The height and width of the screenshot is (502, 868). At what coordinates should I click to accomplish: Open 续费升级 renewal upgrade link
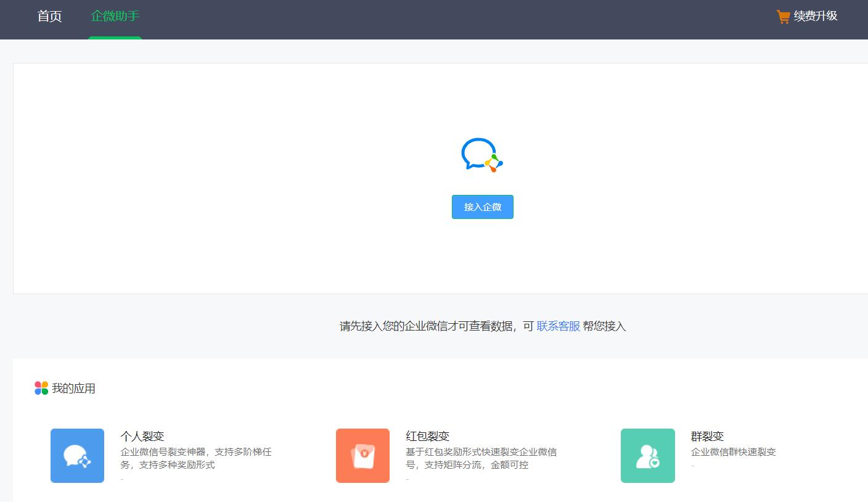tap(816, 16)
